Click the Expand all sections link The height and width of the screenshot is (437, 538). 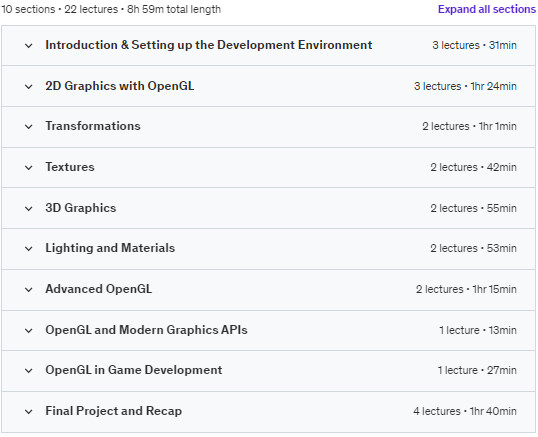[x=487, y=9]
